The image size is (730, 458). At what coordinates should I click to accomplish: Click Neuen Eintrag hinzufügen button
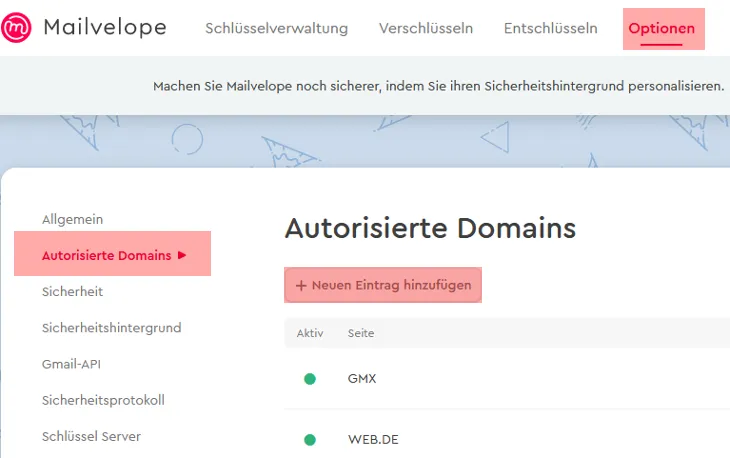[x=383, y=285]
